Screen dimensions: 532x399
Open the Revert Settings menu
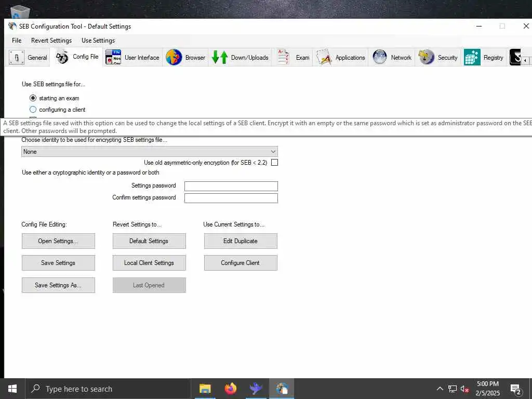(51, 41)
